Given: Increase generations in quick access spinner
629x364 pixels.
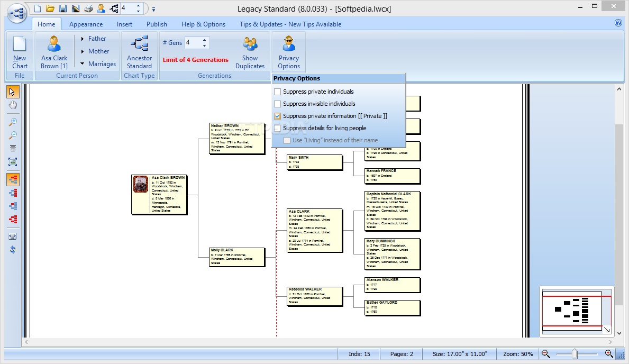Looking at the screenshot, I should pyautogui.click(x=139, y=6).
